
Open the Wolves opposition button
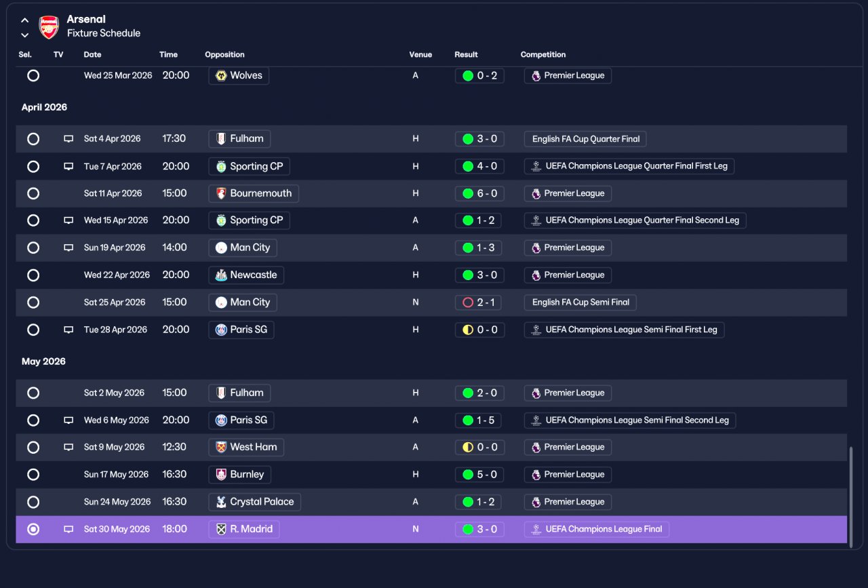(239, 76)
